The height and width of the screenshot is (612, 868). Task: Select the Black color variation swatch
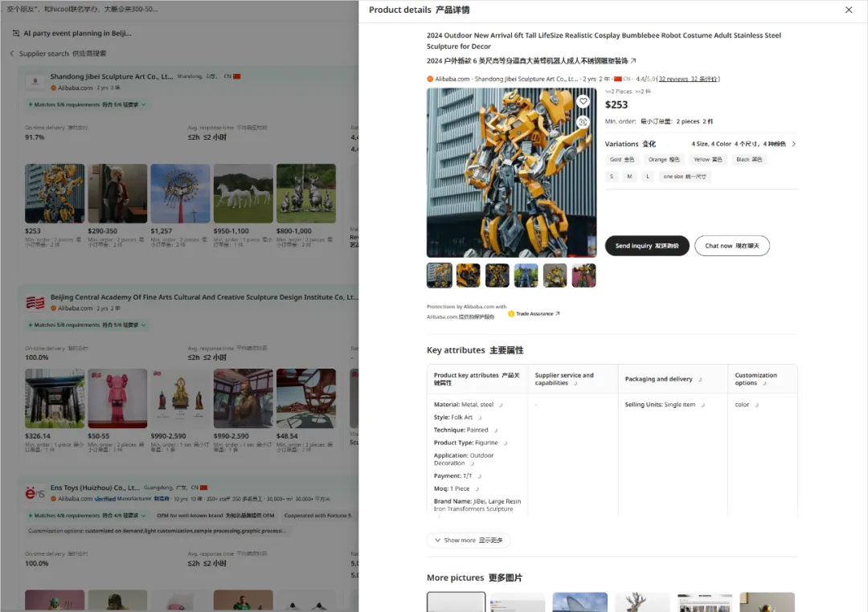[x=748, y=159]
